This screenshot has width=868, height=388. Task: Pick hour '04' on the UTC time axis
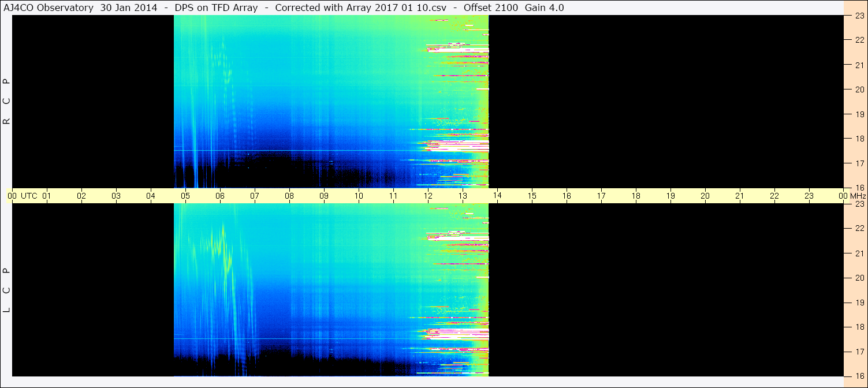point(151,196)
